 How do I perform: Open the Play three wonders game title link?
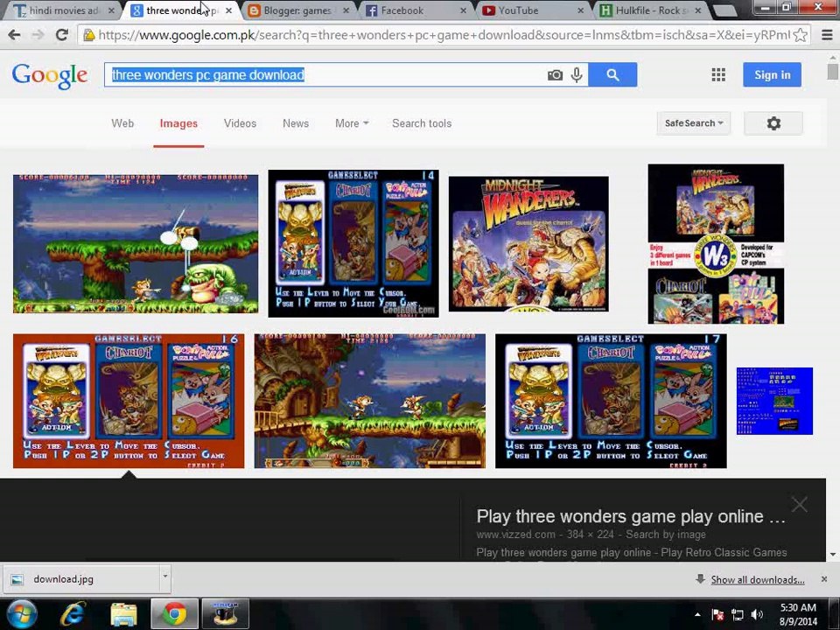(631, 516)
